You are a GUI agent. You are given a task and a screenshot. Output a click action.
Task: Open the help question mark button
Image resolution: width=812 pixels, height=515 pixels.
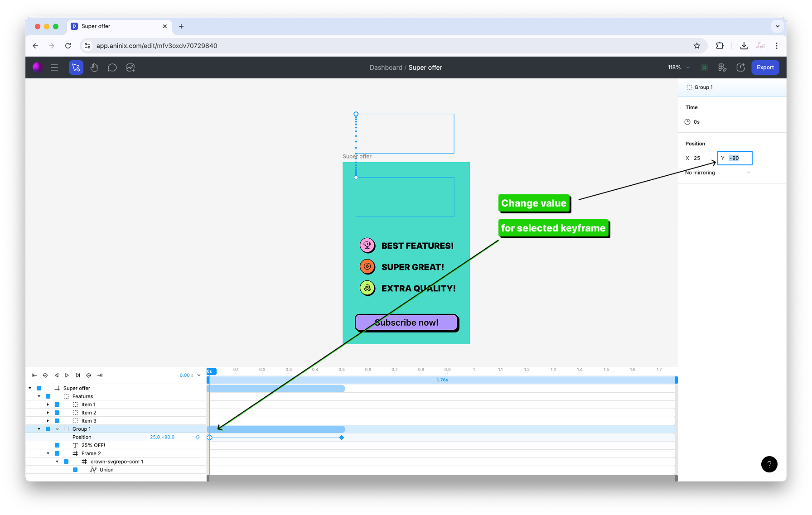[769, 464]
